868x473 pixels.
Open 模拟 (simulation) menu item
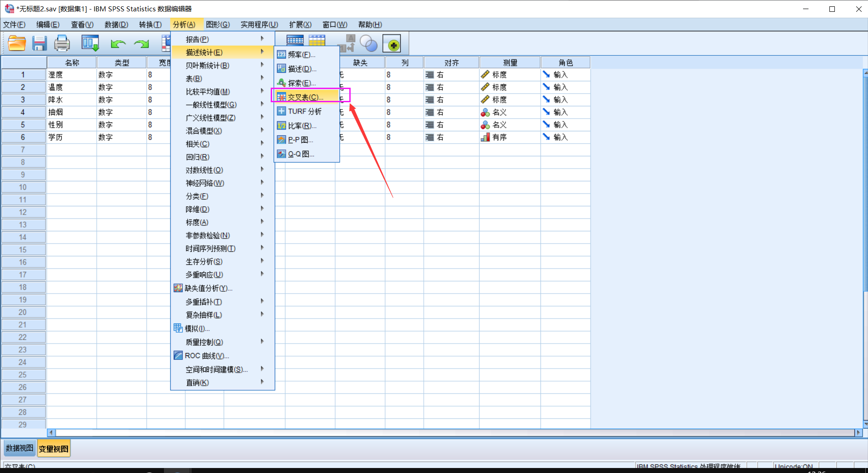(223, 329)
